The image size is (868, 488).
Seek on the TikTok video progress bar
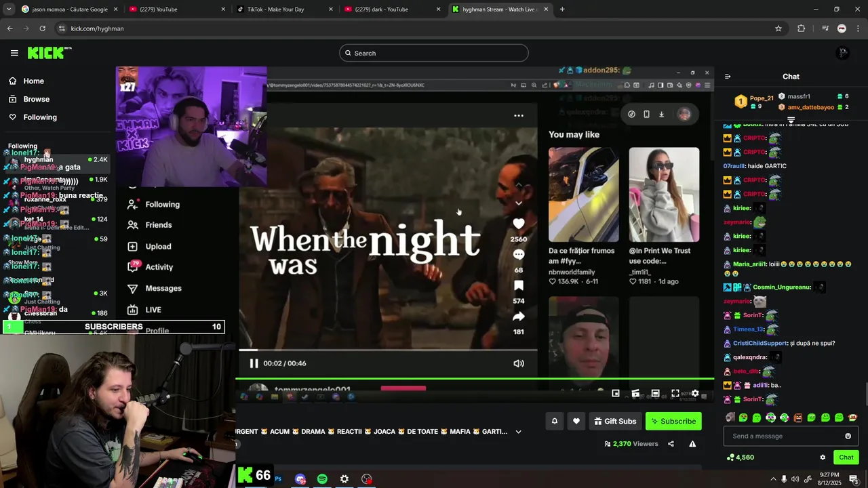point(388,350)
